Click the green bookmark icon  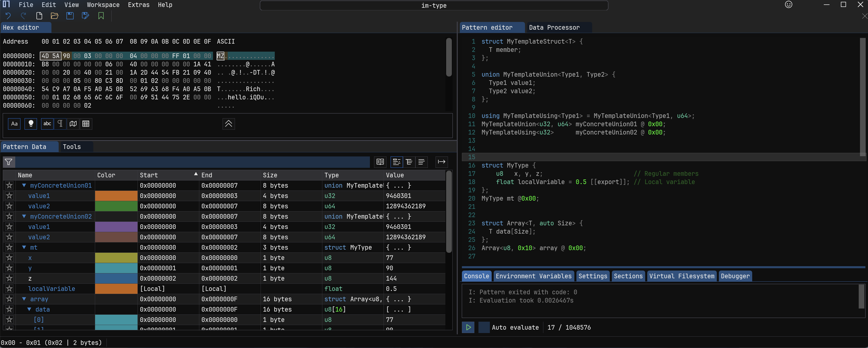pyautogui.click(x=101, y=16)
